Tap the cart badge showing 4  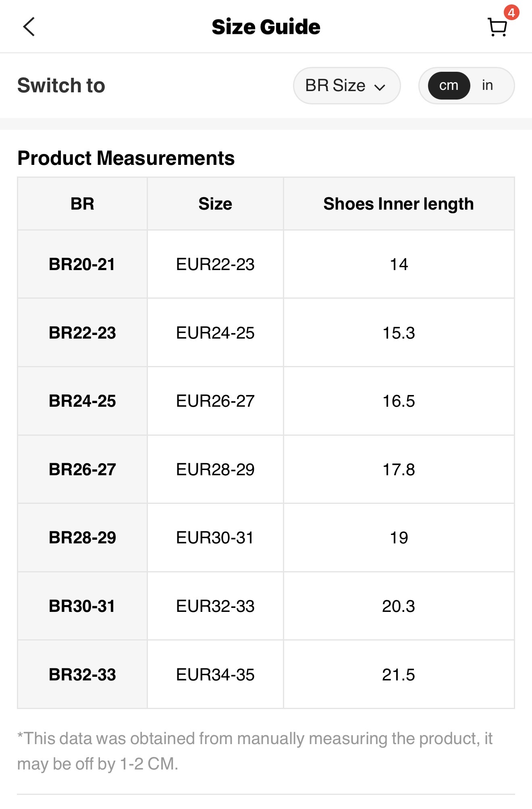coord(511,12)
